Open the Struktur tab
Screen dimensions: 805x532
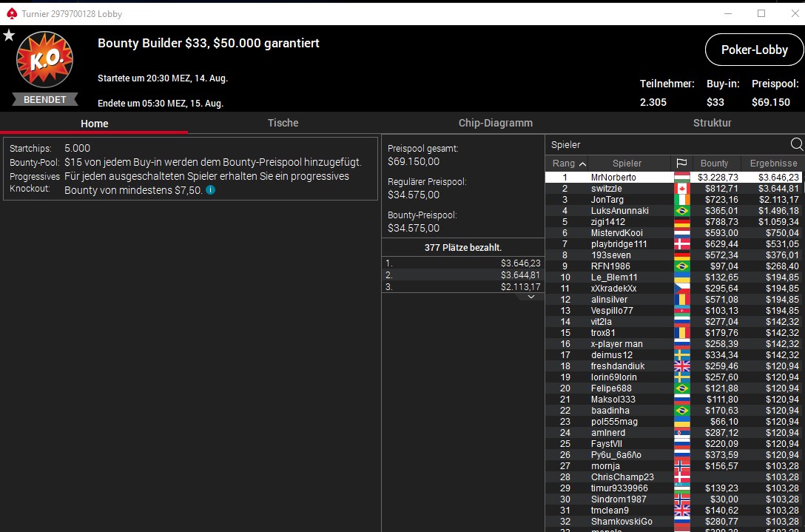tap(712, 123)
